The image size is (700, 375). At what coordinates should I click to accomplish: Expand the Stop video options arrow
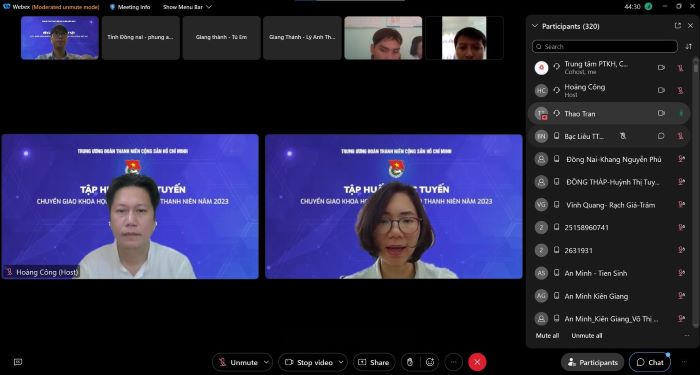(x=342, y=362)
